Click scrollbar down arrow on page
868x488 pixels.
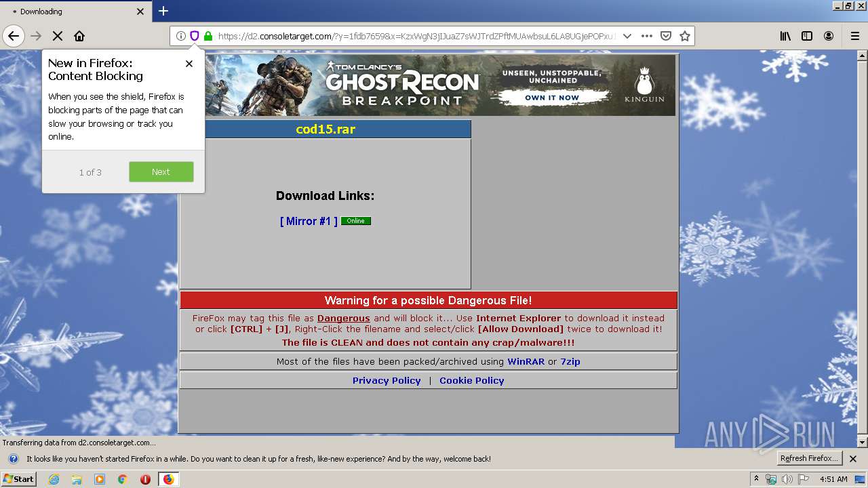(863, 442)
